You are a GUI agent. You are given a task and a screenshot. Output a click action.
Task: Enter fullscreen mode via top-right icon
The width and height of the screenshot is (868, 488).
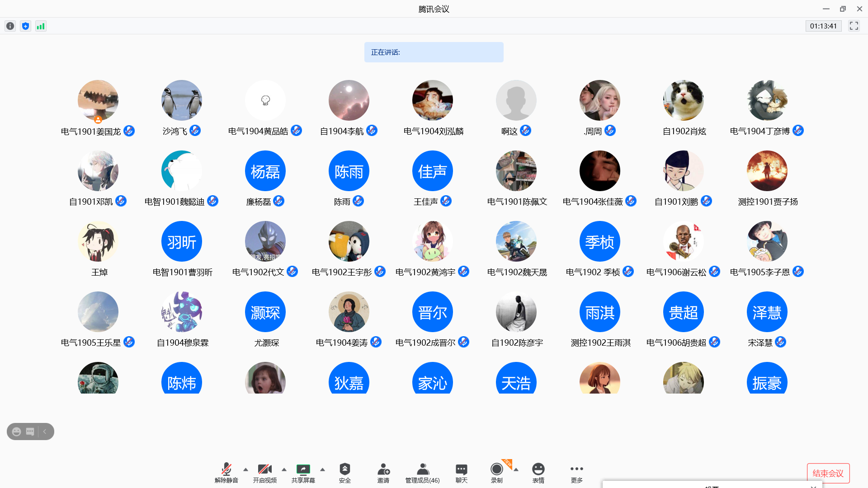coord(854,26)
